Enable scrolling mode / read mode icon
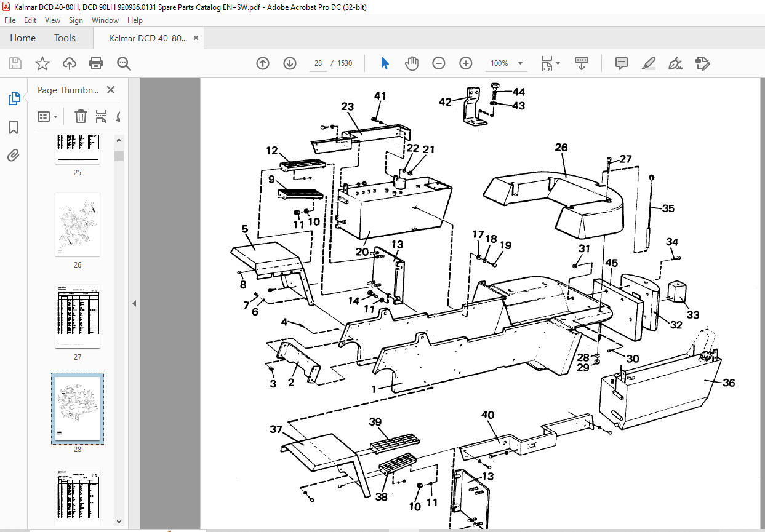 [x=582, y=63]
